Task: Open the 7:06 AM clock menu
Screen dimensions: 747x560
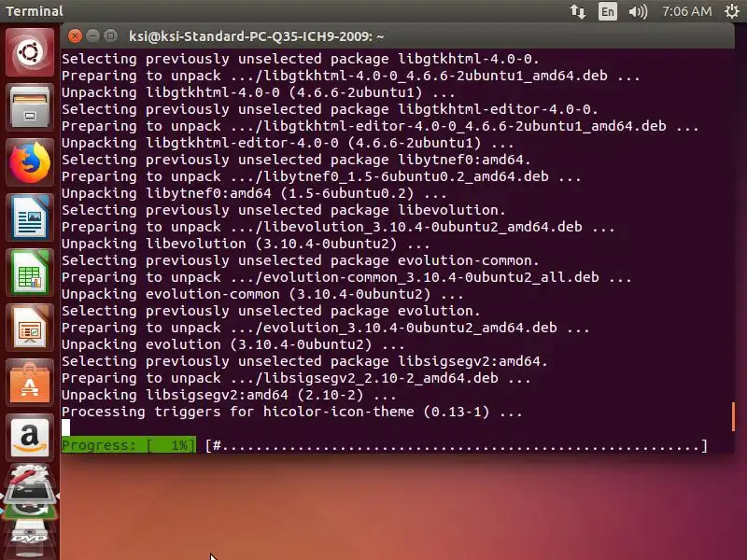Action: [x=686, y=11]
